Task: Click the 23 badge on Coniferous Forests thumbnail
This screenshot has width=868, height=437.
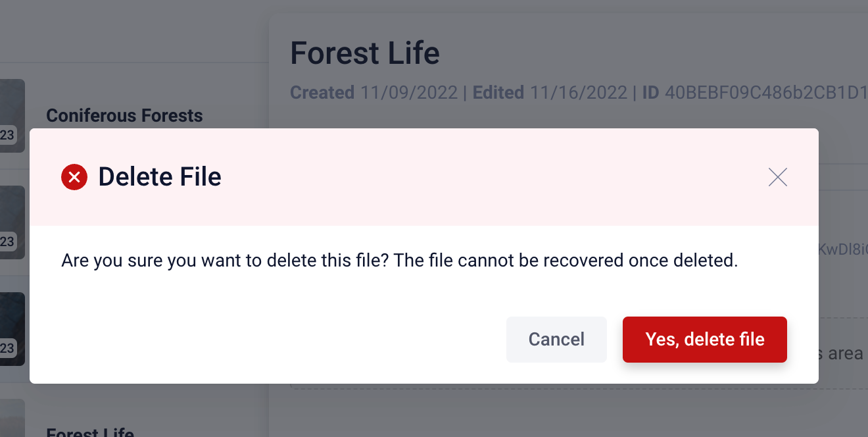Action: (x=7, y=136)
